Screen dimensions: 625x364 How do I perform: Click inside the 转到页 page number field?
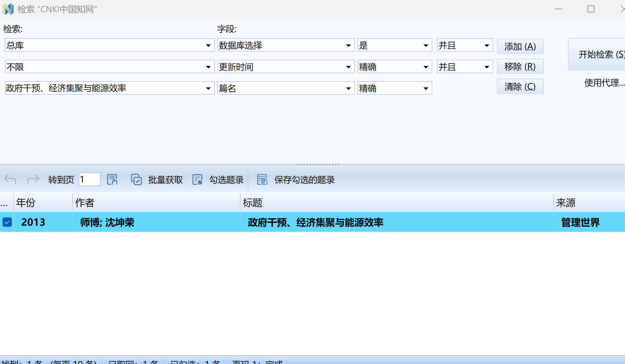pos(89,179)
